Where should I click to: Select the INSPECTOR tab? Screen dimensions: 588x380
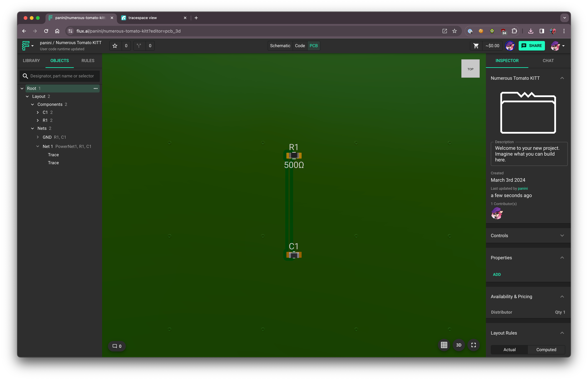pos(507,61)
